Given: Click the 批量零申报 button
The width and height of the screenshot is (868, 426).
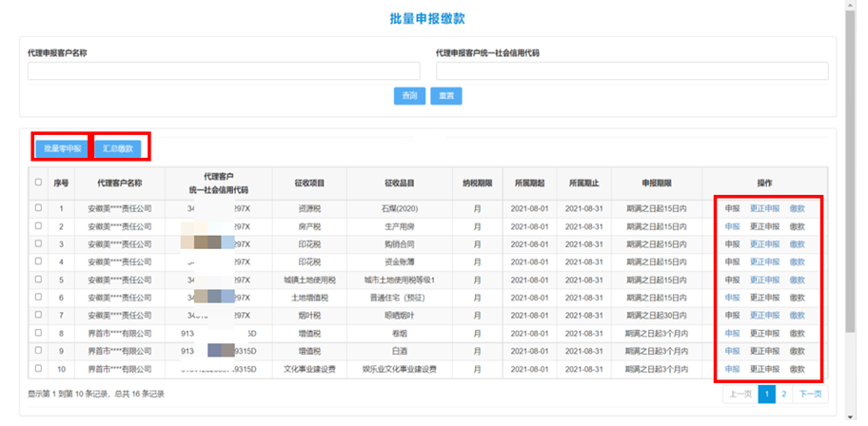Looking at the screenshot, I should click(63, 148).
